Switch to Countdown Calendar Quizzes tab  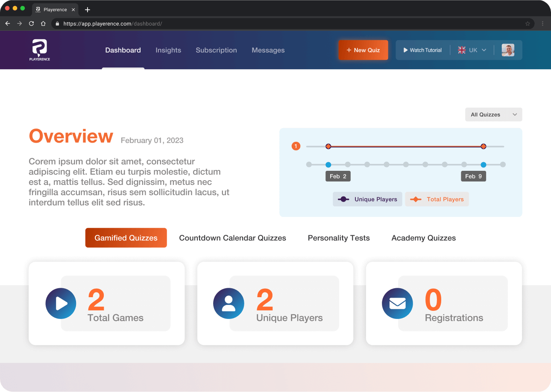(232, 238)
